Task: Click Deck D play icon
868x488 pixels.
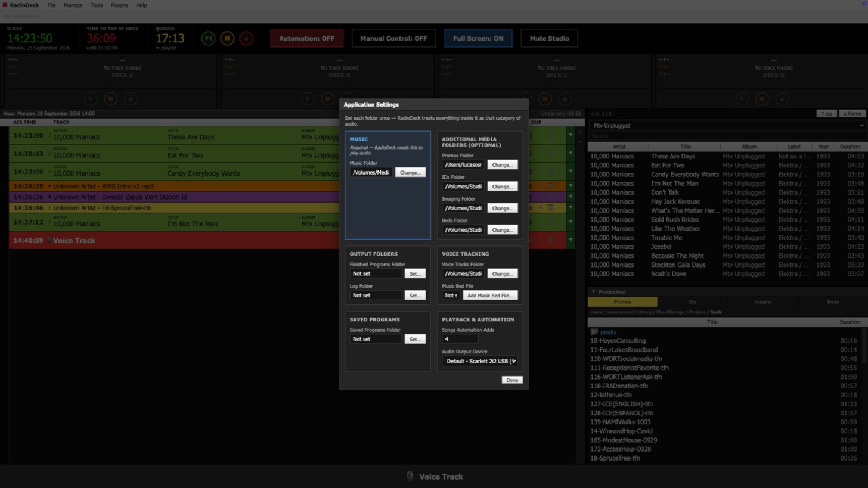Action: coord(742,99)
